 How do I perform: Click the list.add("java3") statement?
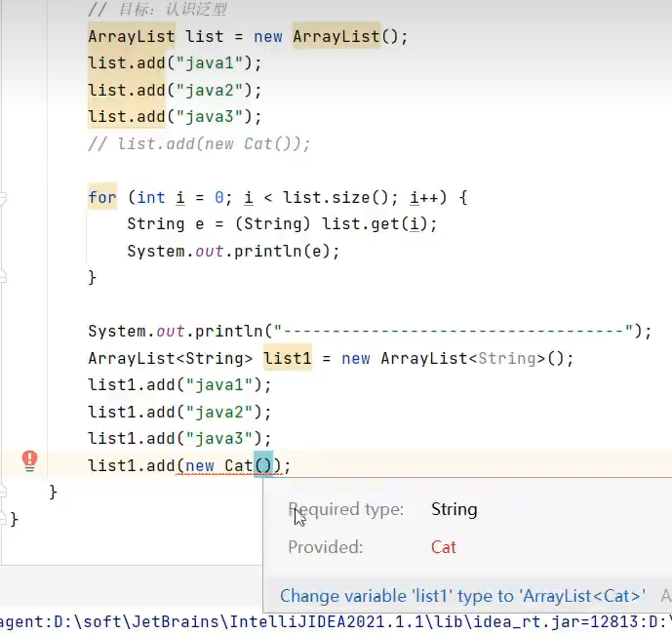click(x=175, y=117)
